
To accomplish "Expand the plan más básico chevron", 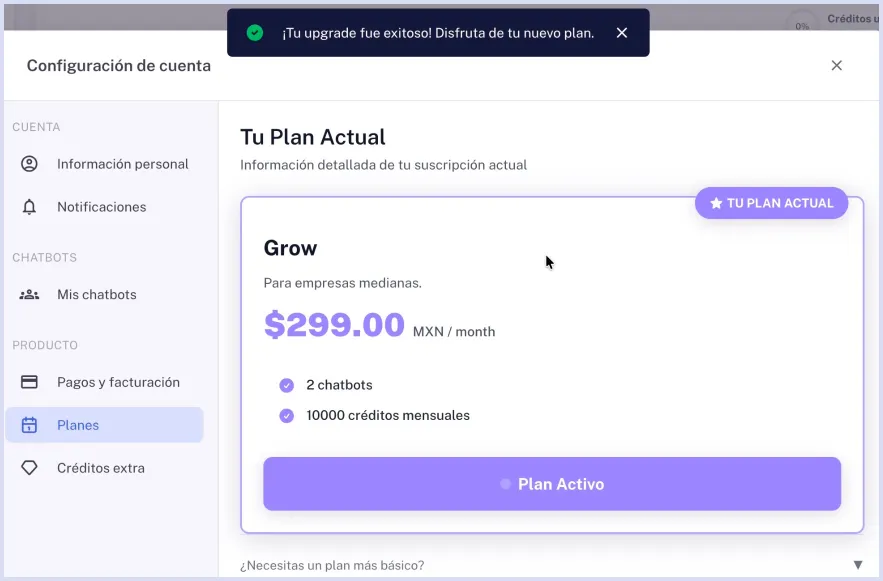I will (x=858, y=564).
